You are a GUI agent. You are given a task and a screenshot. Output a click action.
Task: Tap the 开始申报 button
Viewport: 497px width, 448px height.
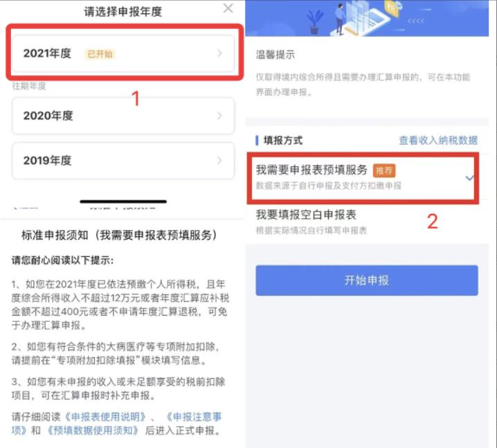(x=367, y=280)
